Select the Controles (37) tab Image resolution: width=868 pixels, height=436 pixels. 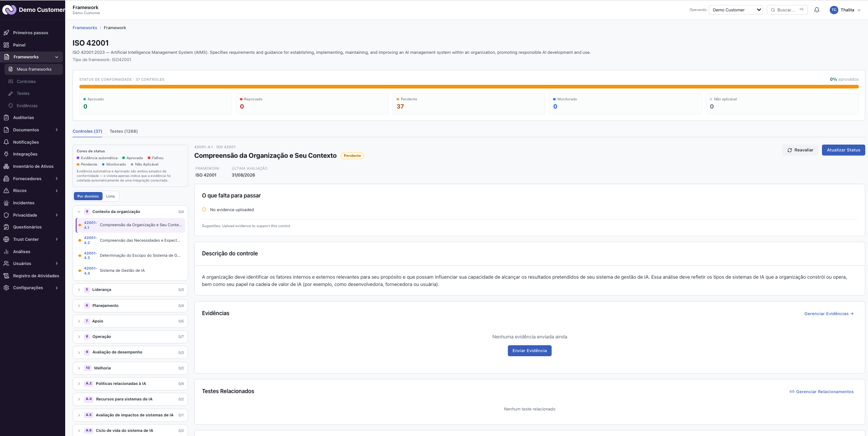pos(88,131)
